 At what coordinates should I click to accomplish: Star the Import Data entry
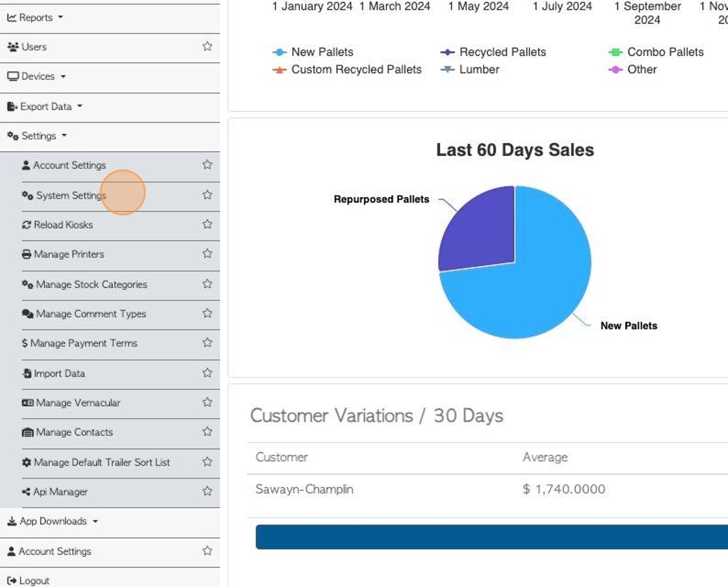click(207, 372)
